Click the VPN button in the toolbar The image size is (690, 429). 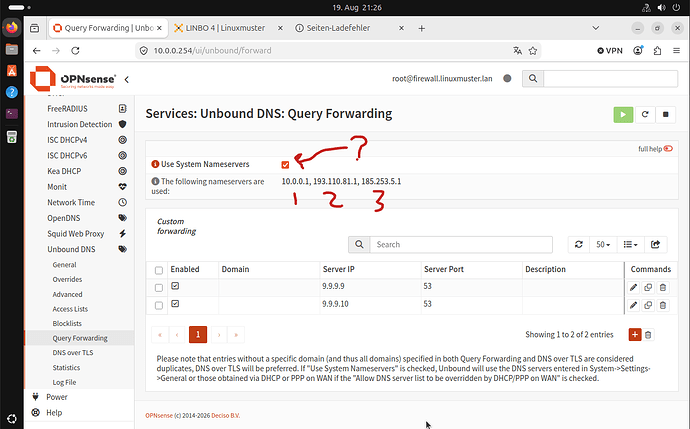[609, 51]
